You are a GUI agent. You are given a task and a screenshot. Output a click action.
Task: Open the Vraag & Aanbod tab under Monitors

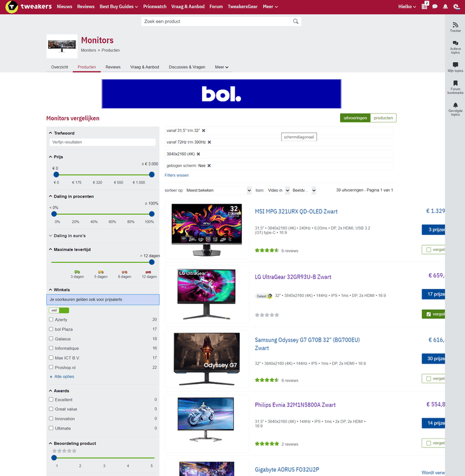click(144, 67)
